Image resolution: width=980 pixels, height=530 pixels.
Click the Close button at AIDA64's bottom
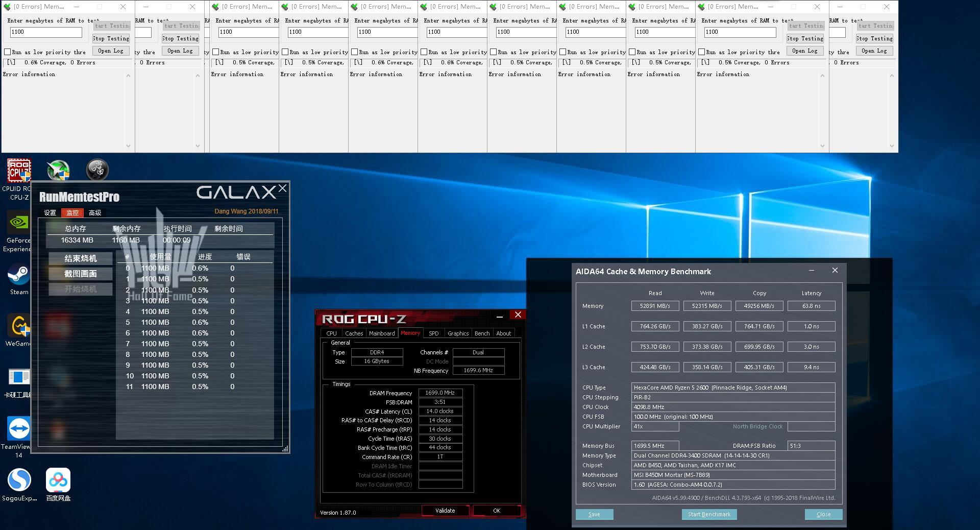pos(823,514)
